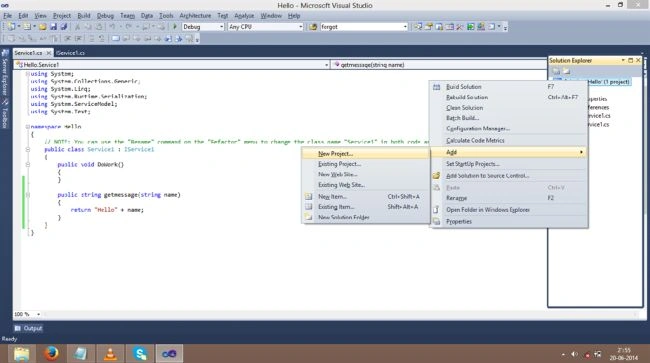Screen dimensions: 650x363
Task: Select Rebuild Solution in the context menu
Action: 509,97
